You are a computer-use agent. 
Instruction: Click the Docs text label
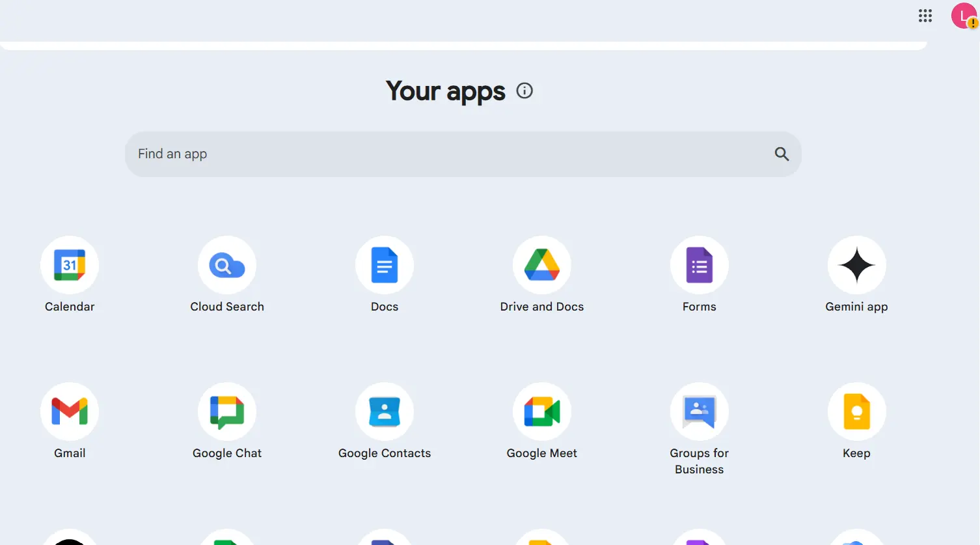tap(385, 307)
